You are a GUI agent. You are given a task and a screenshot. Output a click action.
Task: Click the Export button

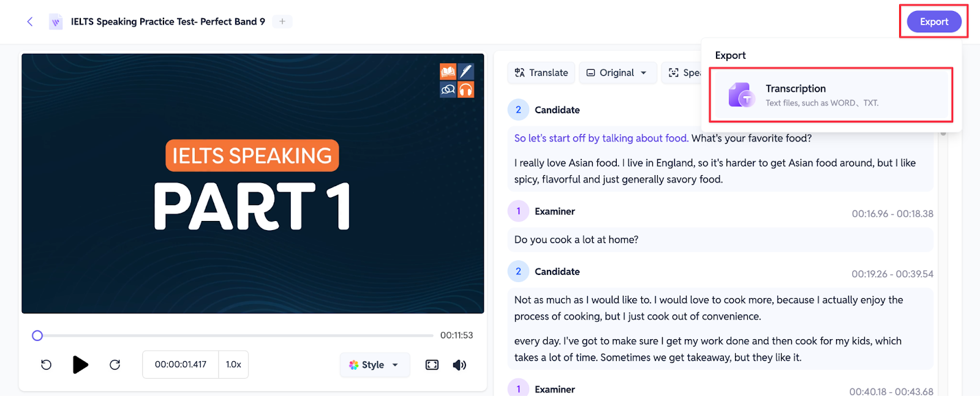click(x=933, y=21)
